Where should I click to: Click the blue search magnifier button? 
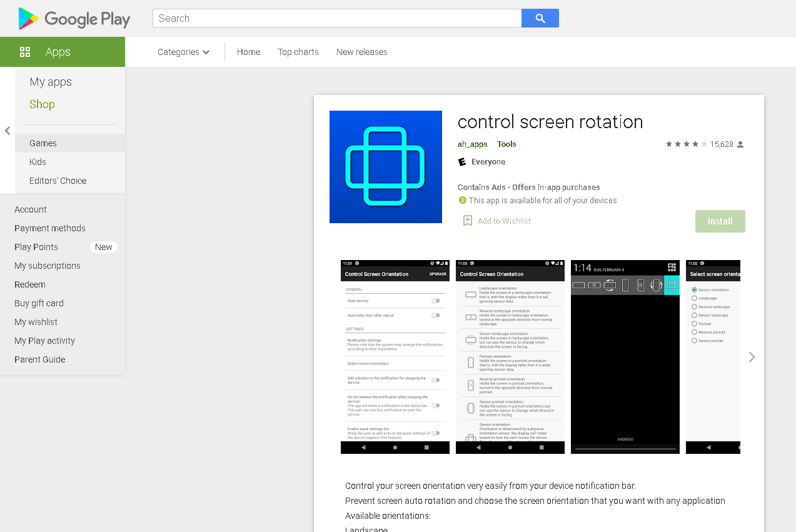(540, 18)
